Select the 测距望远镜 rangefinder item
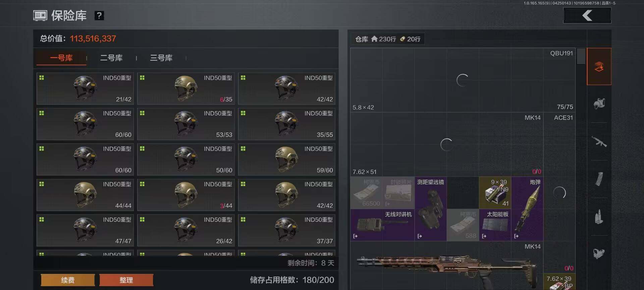The image size is (644, 290). pyautogui.click(x=431, y=209)
